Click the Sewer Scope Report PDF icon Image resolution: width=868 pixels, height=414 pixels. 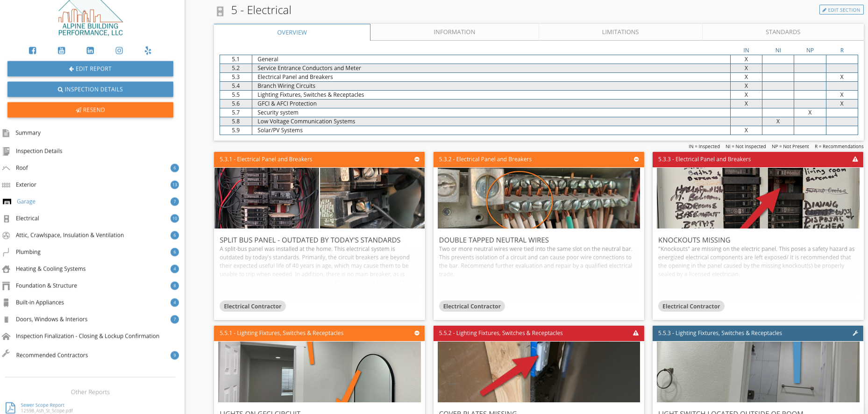10,407
